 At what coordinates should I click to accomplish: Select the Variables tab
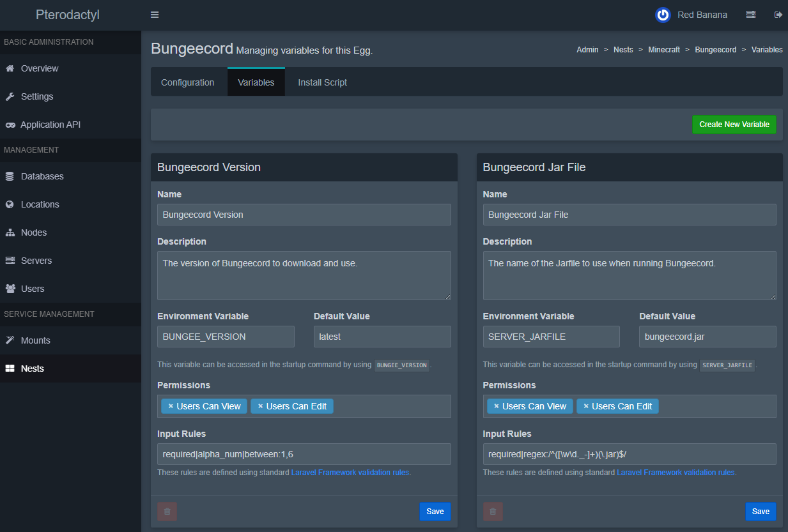256,82
